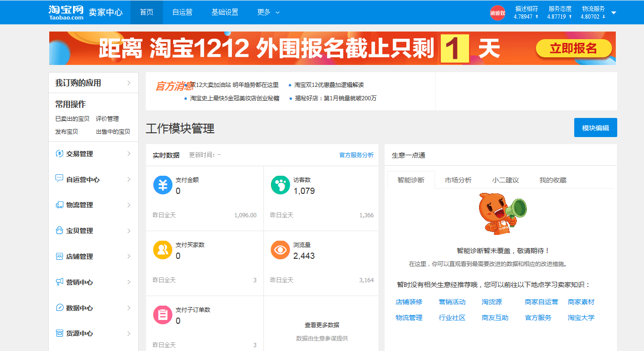Click the orange mascot with megaphone
644x351 pixels.
click(x=502, y=214)
